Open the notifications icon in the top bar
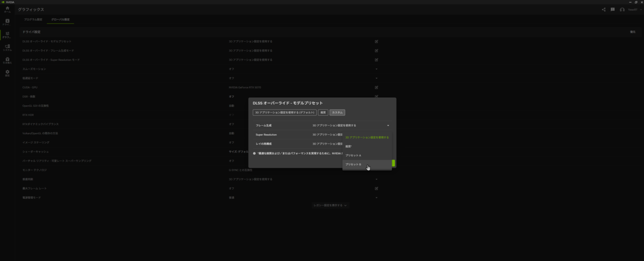This screenshot has width=644, height=261. (x=612, y=9)
